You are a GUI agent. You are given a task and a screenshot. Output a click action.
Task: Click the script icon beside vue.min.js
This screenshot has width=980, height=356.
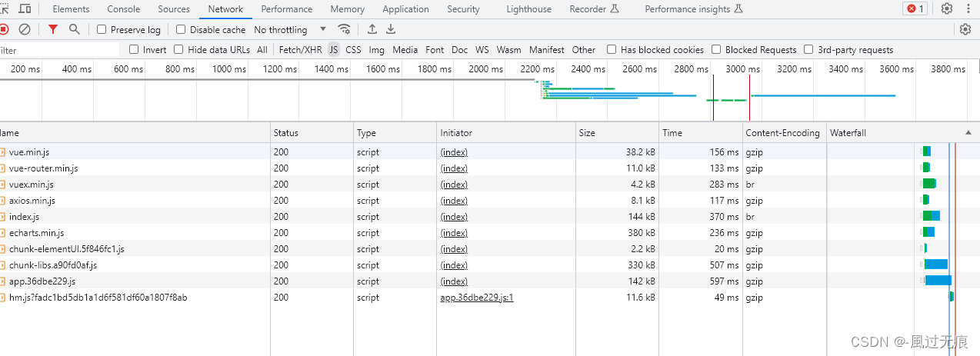click(x=3, y=152)
